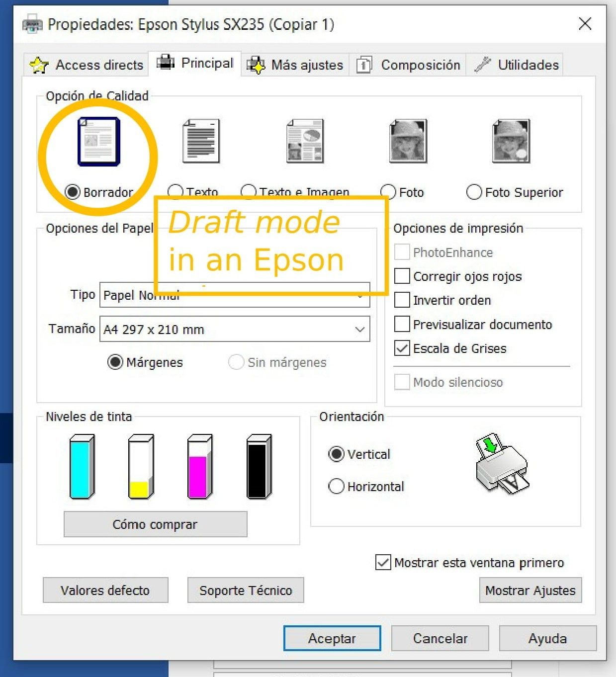Uncheck Escala de Grises
This screenshot has height=677, width=616.
[402, 348]
